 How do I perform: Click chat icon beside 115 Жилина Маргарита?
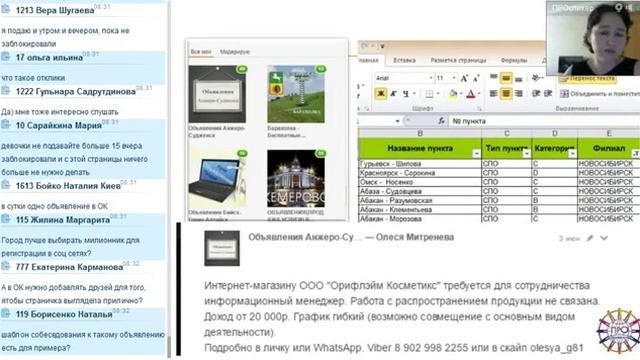click(6, 218)
